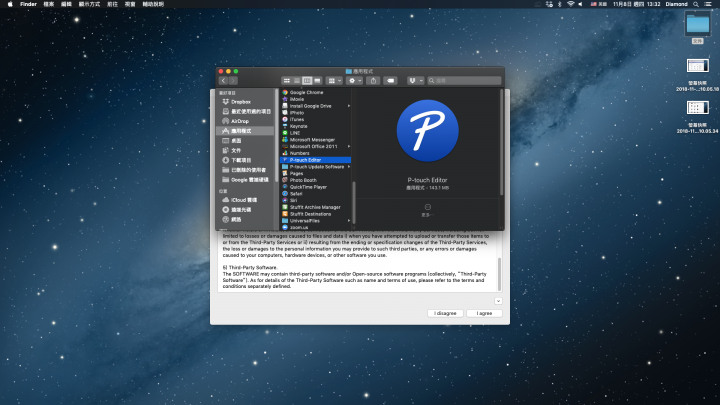Viewport: 720px width, 405px height.
Task: Select the Install Google Drive row
Action: 315,106
